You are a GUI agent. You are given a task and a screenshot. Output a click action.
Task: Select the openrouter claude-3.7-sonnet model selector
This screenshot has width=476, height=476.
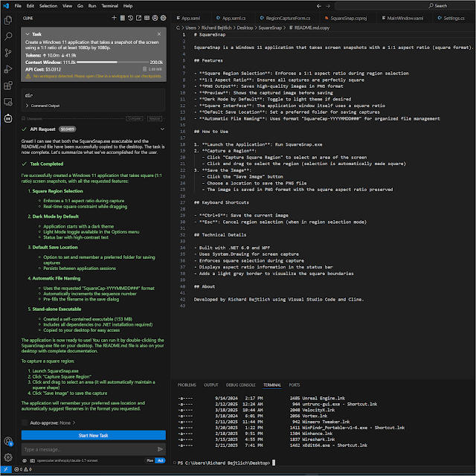68,461
